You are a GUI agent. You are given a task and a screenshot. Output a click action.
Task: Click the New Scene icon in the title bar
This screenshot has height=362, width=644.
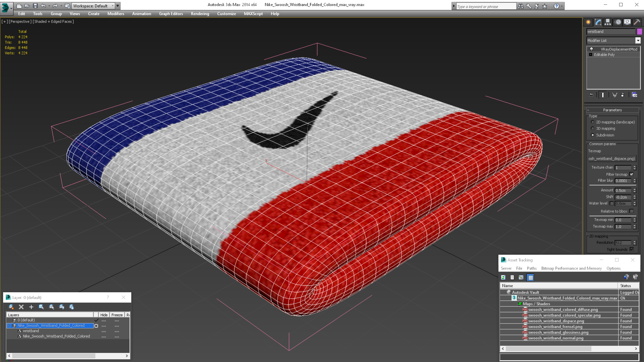pyautogui.click(x=19, y=6)
